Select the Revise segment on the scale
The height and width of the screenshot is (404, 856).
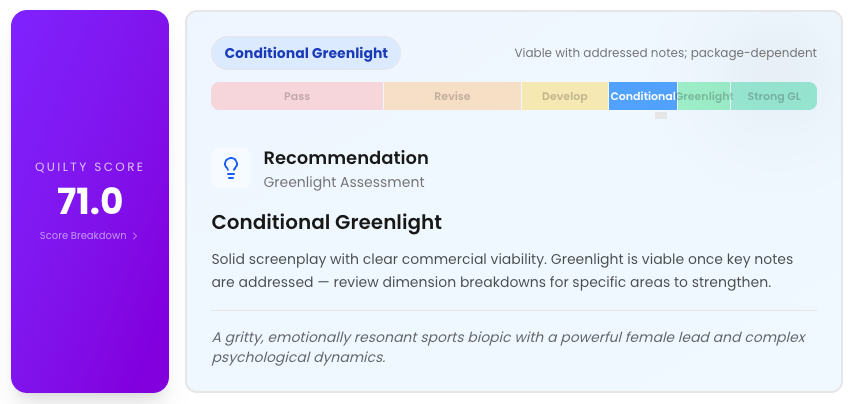coord(452,96)
